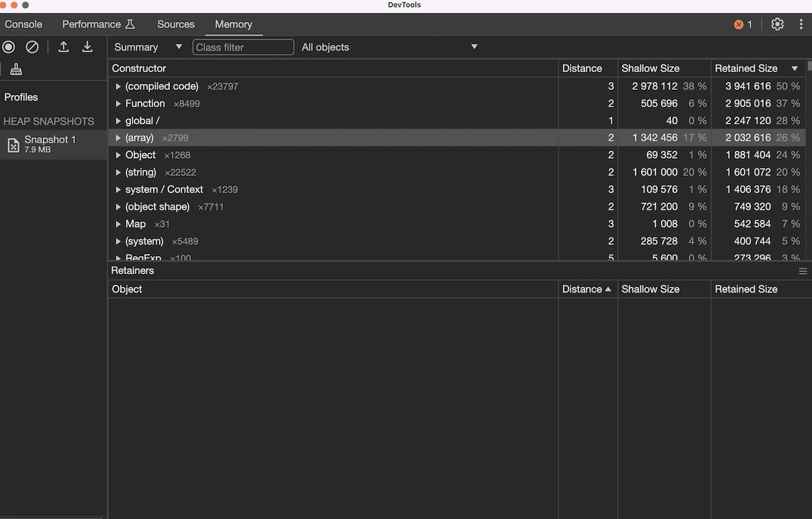Viewport: 812px width, 519px height.
Task: Expand the Function constructor row
Action: [x=118, y=103]
